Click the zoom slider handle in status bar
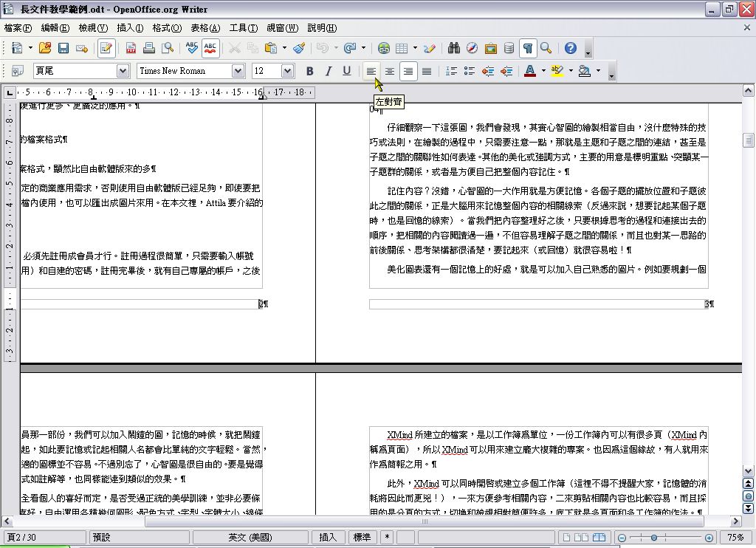This screenshot has width=756, height=548. click(654, 538)
